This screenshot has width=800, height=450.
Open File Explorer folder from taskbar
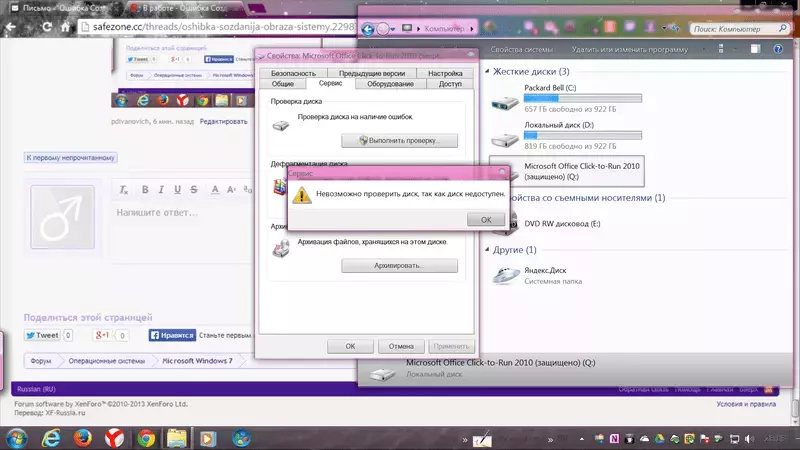click(x=177, y=438)
